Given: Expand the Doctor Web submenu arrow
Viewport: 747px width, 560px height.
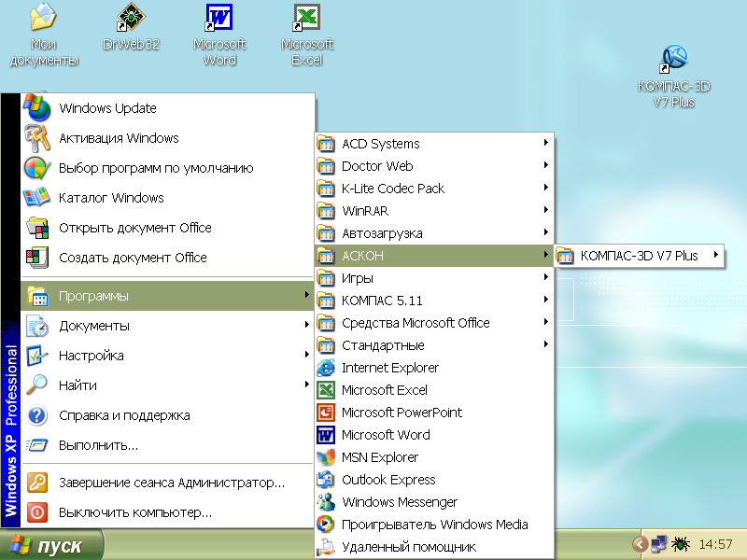Looking at the screenshot, I should click(546, 165).
